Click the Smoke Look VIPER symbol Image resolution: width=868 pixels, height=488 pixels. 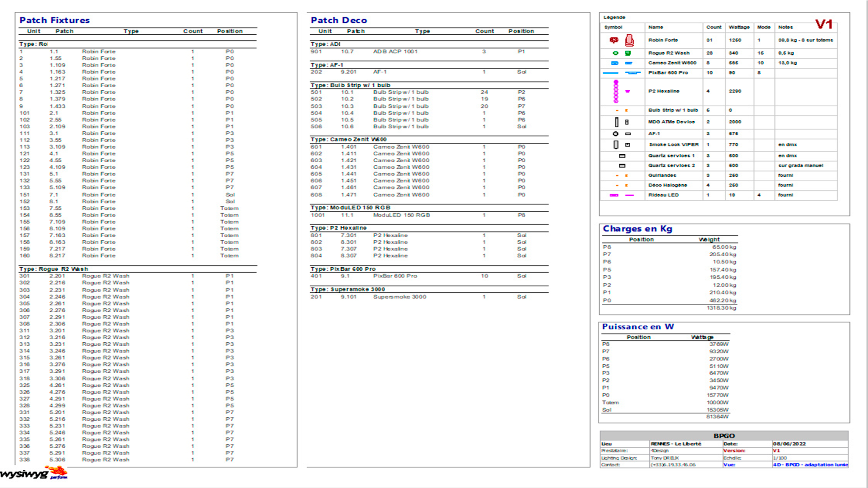pyautogui.click(x=616, y=145)
